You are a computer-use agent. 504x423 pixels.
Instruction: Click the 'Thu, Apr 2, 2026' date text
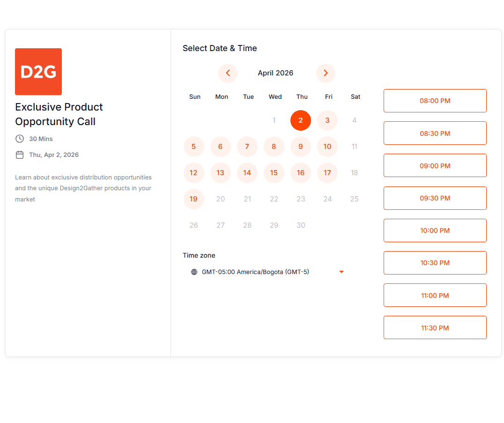coord(54,155)
